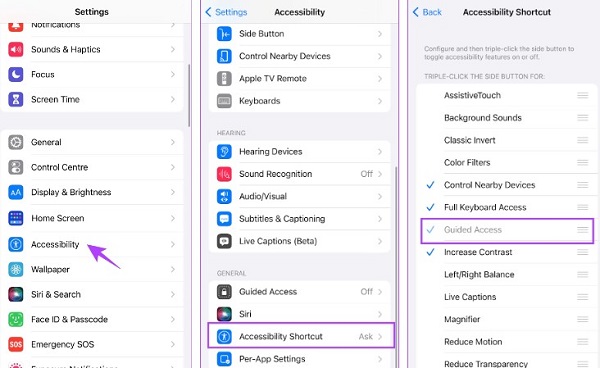Open Guided Access Off chevron
Viewport: 600px width, 368px height.
pyautogui.click(x=380, y=292)
